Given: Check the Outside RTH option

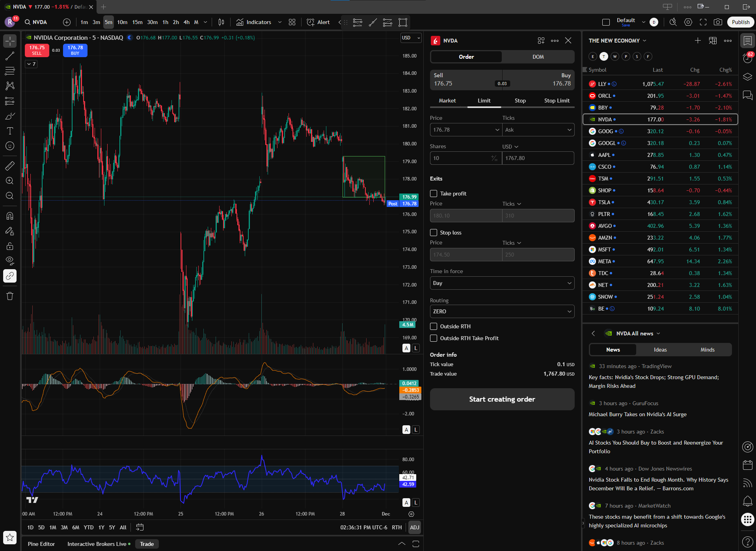Looking at the screenshot, I should click(x=434, y=326).
